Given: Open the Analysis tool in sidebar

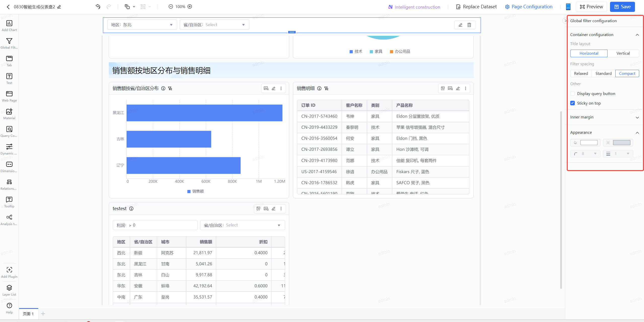Looking at the screenshot, I should [x=9, y=220].
